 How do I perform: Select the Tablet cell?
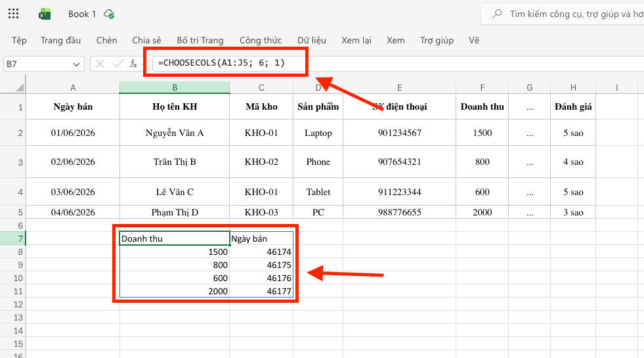click(x=318, y=192)
